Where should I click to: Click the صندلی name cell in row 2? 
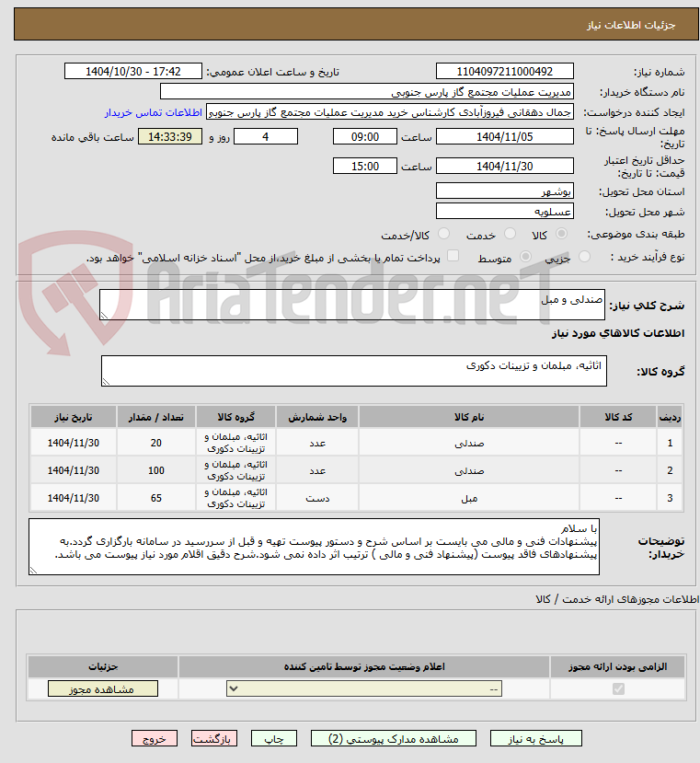pos(469,470)
